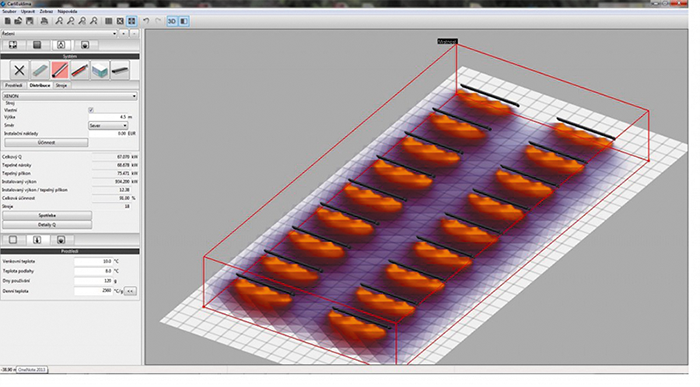Switch to the Stroje tab

point(62,85)
